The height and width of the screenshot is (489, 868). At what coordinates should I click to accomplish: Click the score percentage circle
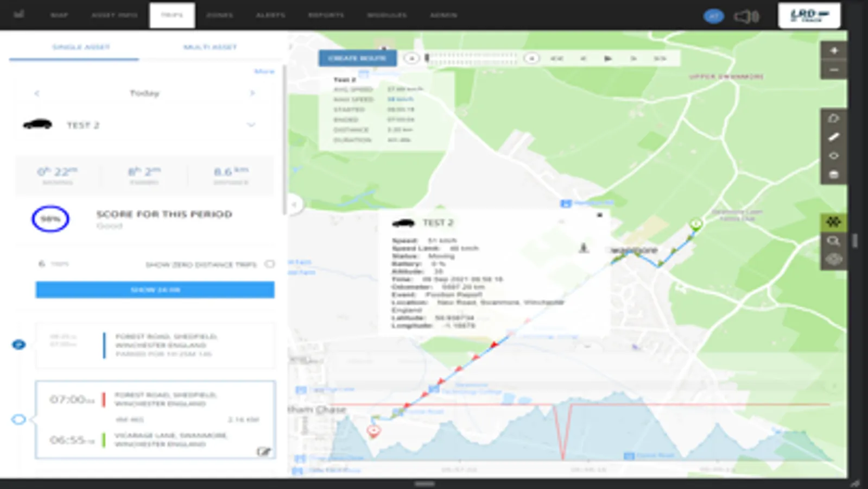click(x=50, y=219)
